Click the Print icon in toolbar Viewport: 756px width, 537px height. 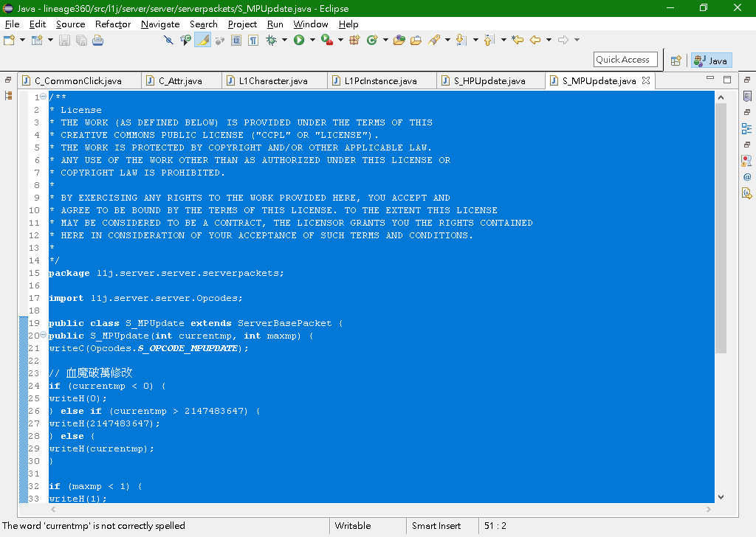point(98,41)
